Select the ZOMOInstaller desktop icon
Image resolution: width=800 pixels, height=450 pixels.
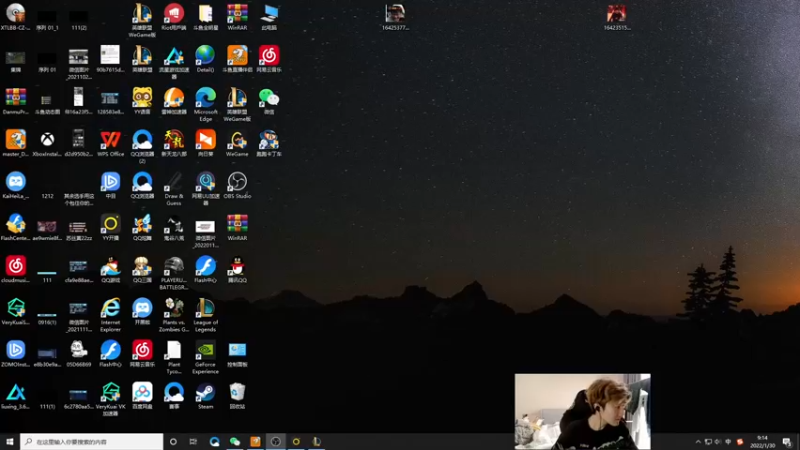16,353
